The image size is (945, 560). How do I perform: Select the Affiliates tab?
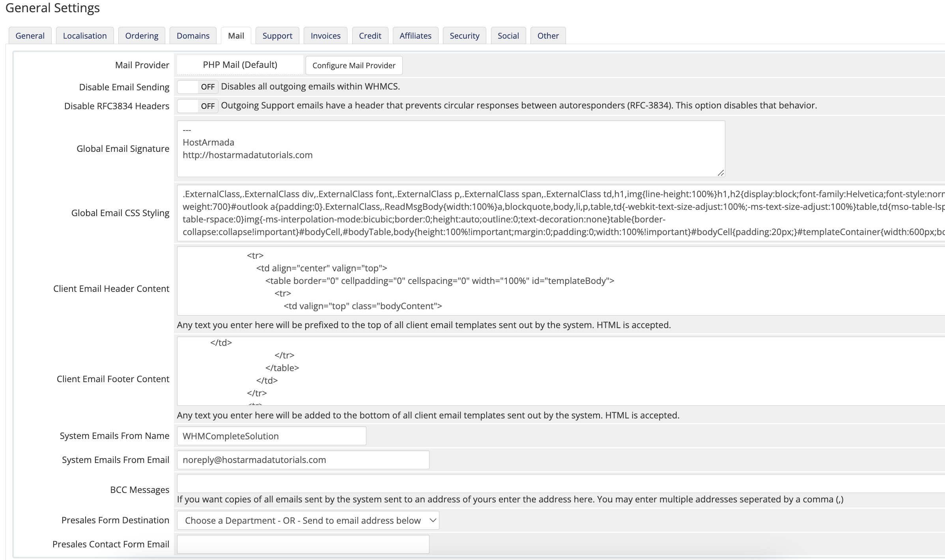pos(415,35)
